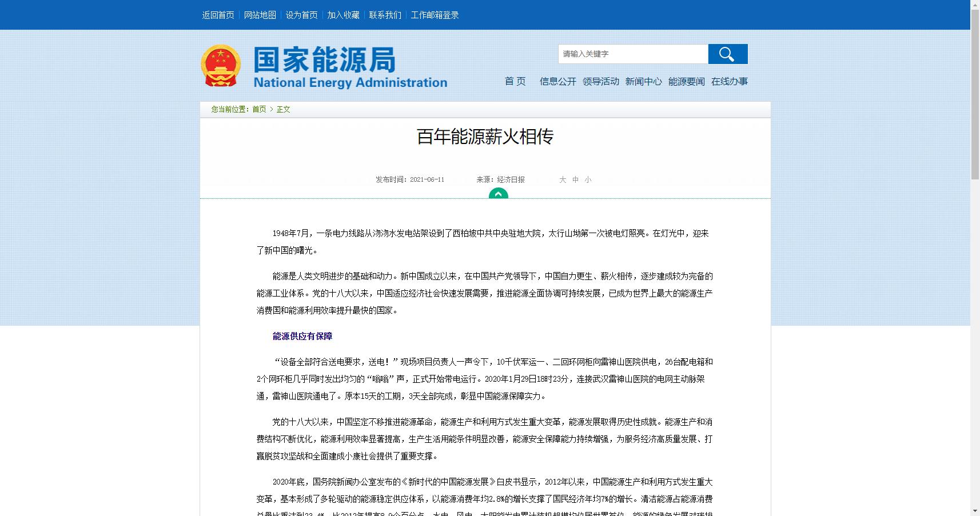Open 在线办事 navigation item
This screenshot has height=516, width=980.
pyautogui.click(x=729, y=82)
